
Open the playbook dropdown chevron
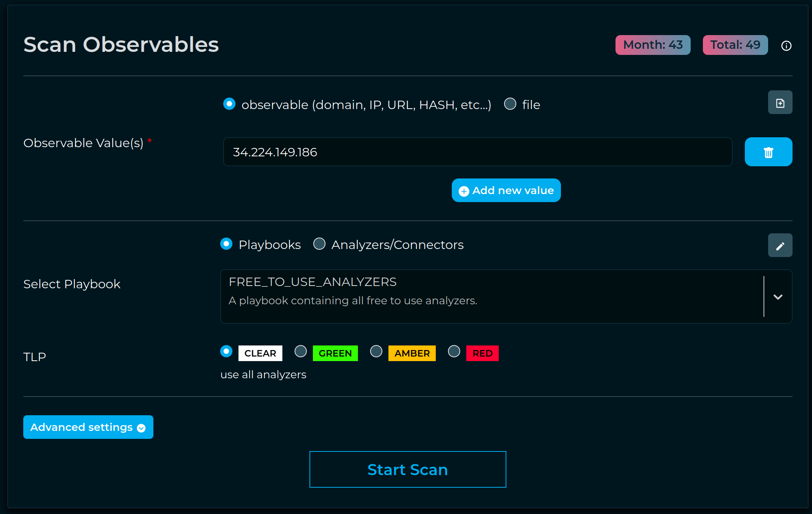tap(778, 297)
